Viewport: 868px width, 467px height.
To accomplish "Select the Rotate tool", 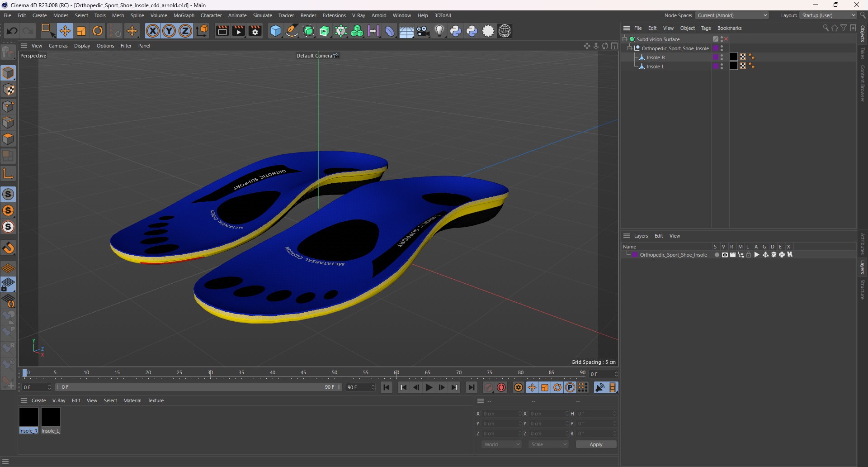I will click(98, 31).
